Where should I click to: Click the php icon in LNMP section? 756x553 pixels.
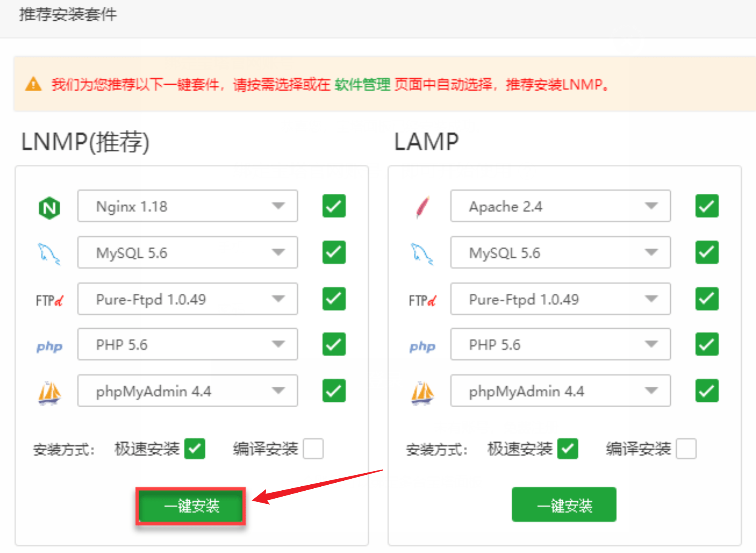(x=49, y=345)
